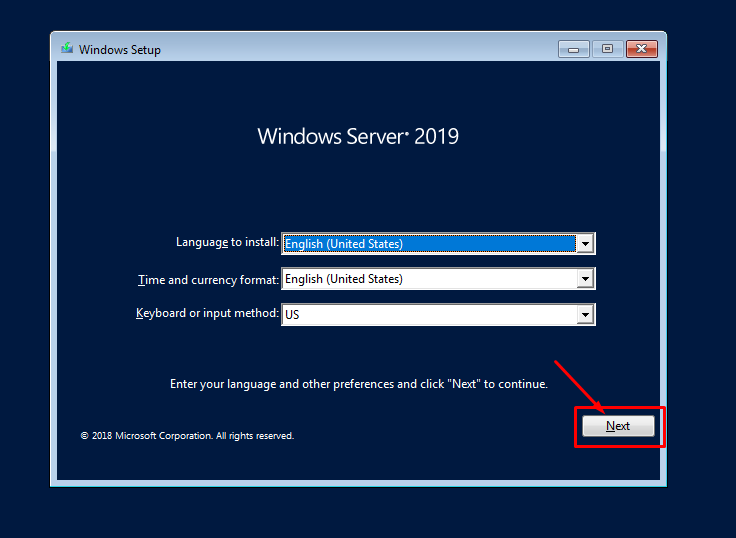Viewport: 736px width, 538px height.
Task: Click the 'Time and currency format:' label
Action: (208, 280)
